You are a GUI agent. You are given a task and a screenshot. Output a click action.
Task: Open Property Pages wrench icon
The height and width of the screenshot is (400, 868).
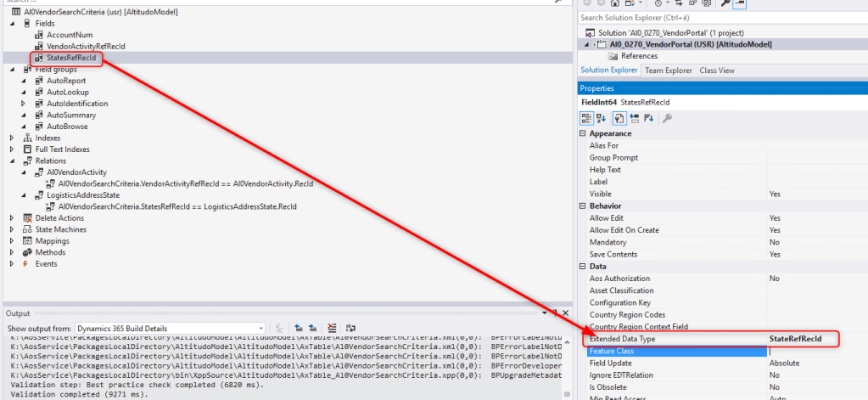tap(667, 117)
